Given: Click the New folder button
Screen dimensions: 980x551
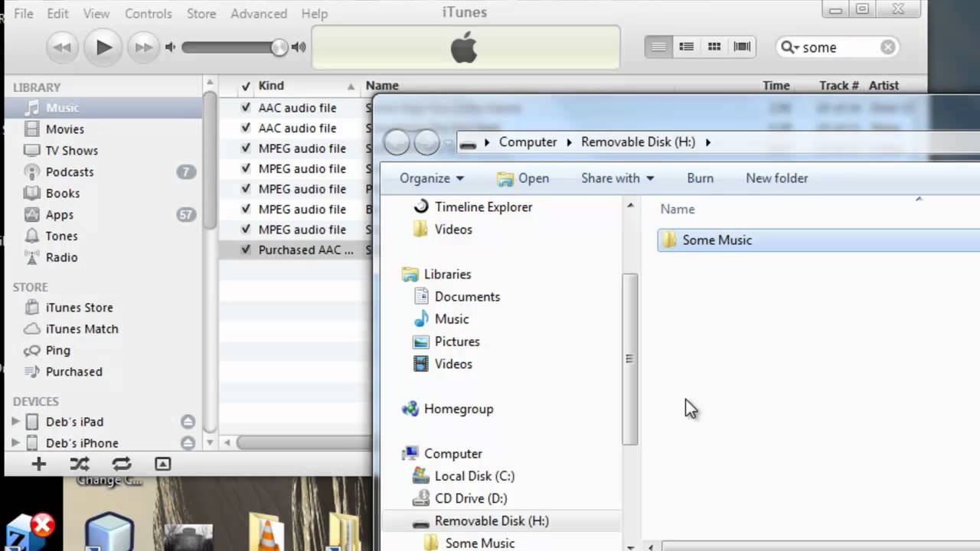Looking at the screenshot, I should 776,178.
